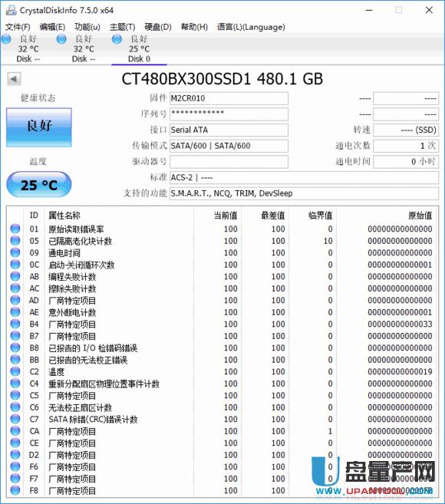
Task: Click status icon for attribute B4
Action: 15,324
